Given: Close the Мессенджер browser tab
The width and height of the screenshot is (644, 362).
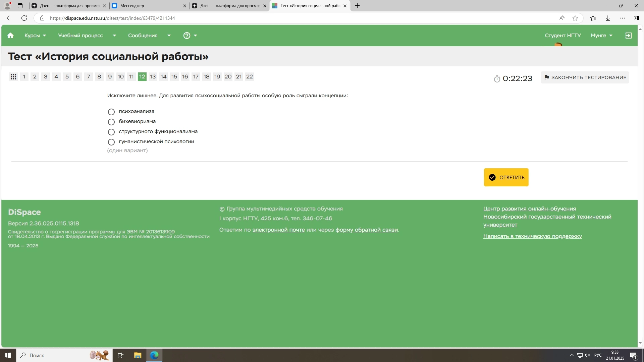Looking at the screenshot, I should (x=184, y=6).
